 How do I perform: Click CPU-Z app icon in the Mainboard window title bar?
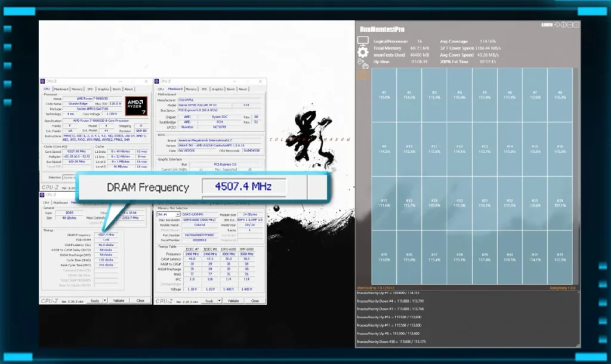pos(157,81)
